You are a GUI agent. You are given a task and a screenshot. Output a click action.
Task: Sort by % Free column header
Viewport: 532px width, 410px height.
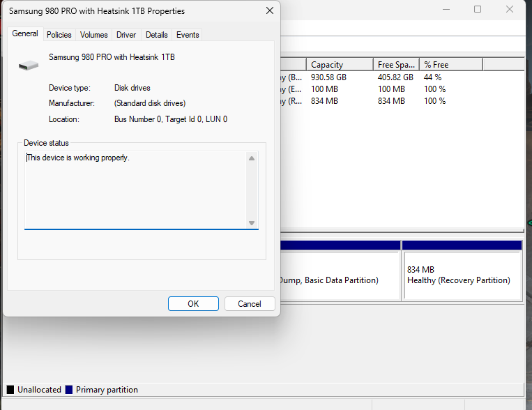(451, 64)
